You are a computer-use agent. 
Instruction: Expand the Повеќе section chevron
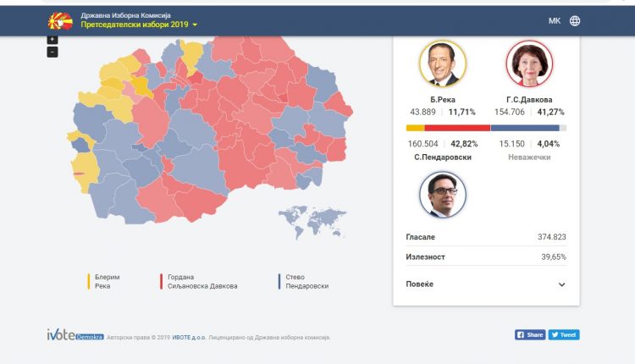click(561, 284)
